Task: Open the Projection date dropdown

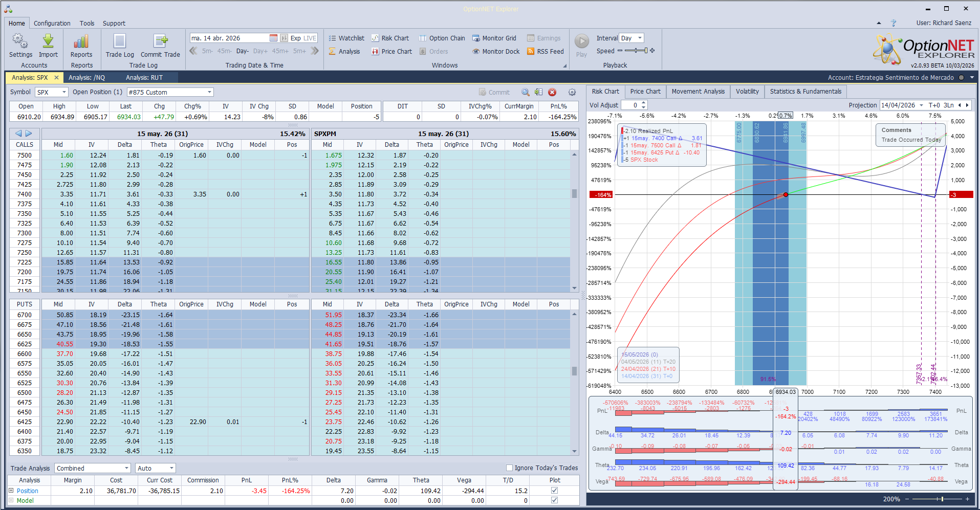Action: [x=921, y=105]
